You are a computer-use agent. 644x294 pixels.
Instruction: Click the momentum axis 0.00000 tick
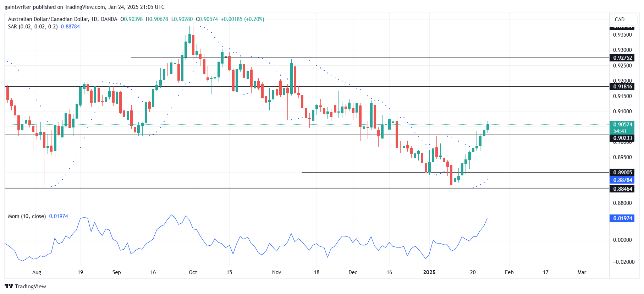click(x=622, y=240)
